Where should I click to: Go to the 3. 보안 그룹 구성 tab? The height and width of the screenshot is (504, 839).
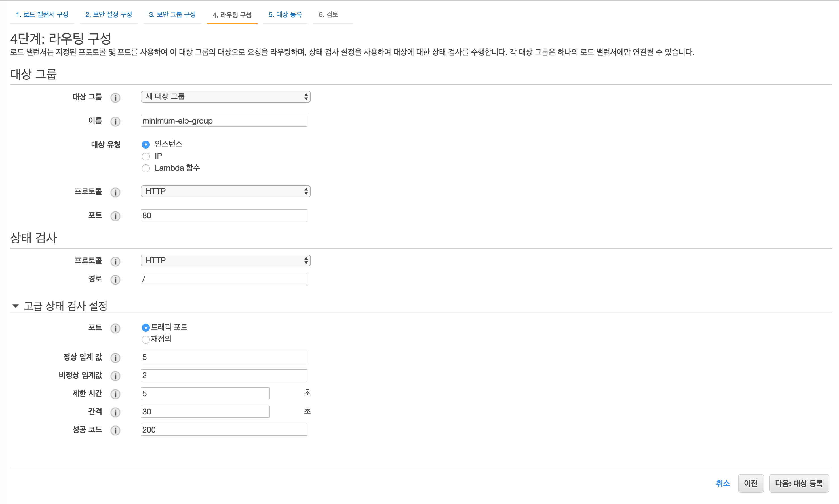(x=172, y=15)
